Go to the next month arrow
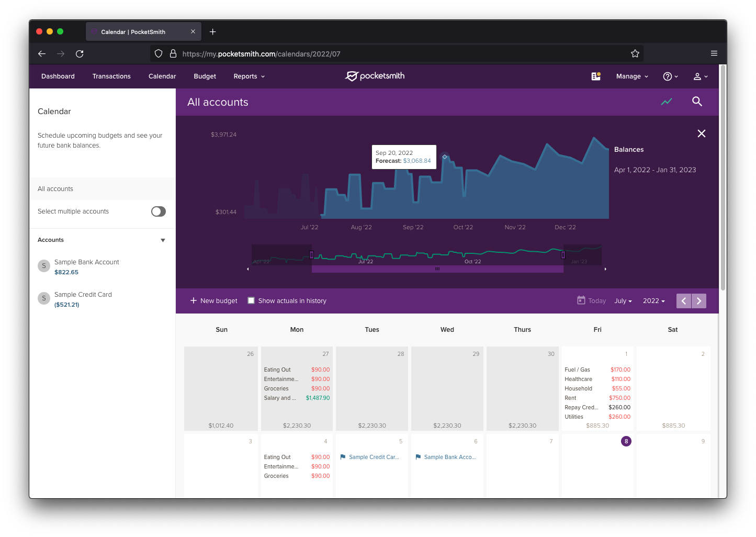The image size is (756, 537). [x=699, y=301]
